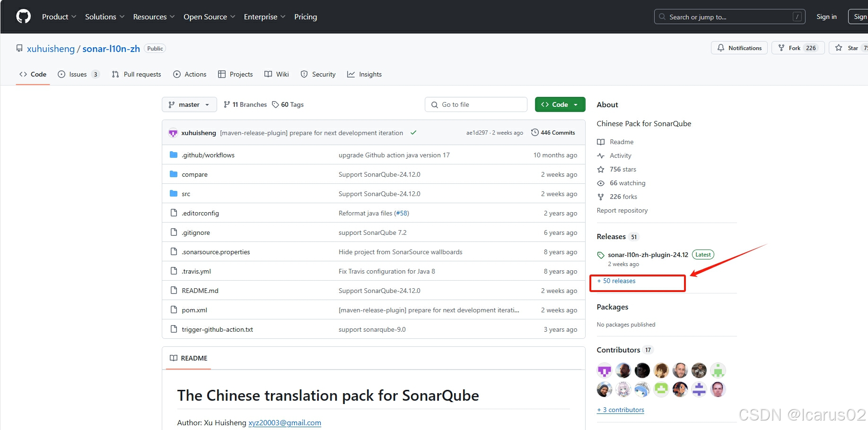Open the compare folder
868x430 pixels.
pos(194,174)
